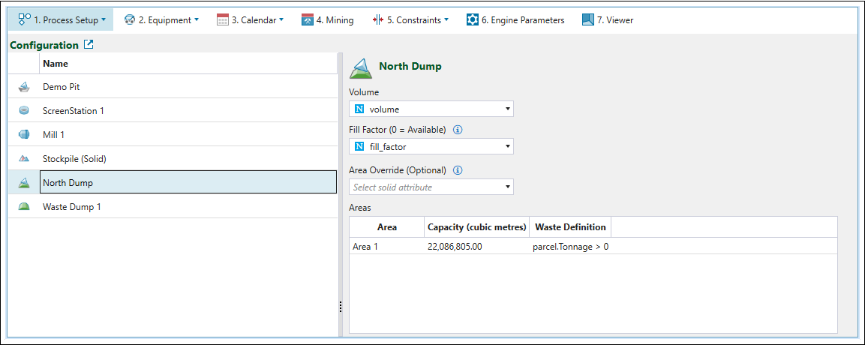Click Area Override info icon

458,170
